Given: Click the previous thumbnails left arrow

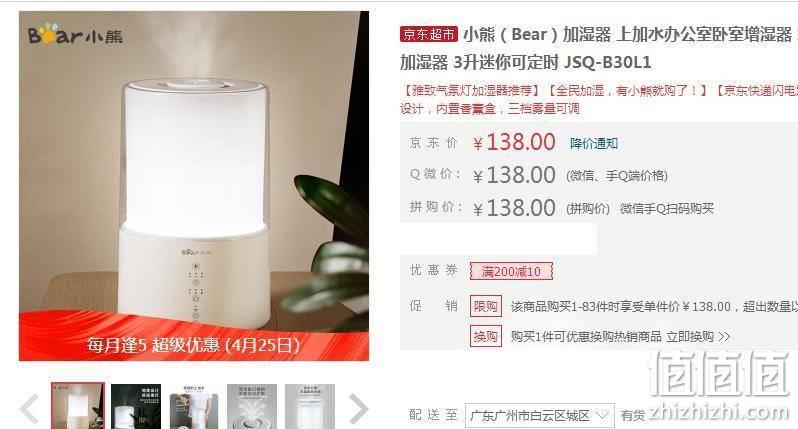Looking at the screenshot, I should (x=29, y=408).
